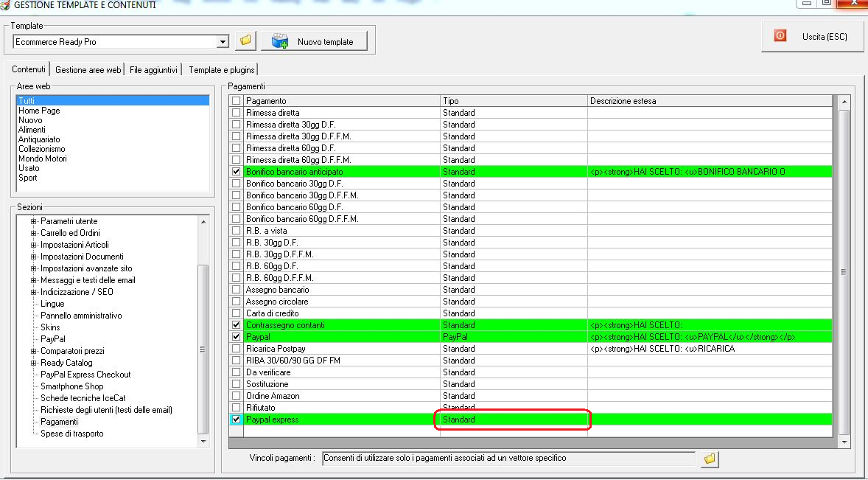
Task: Open PayPal Express Checkout section
Action: coord(85,375)
